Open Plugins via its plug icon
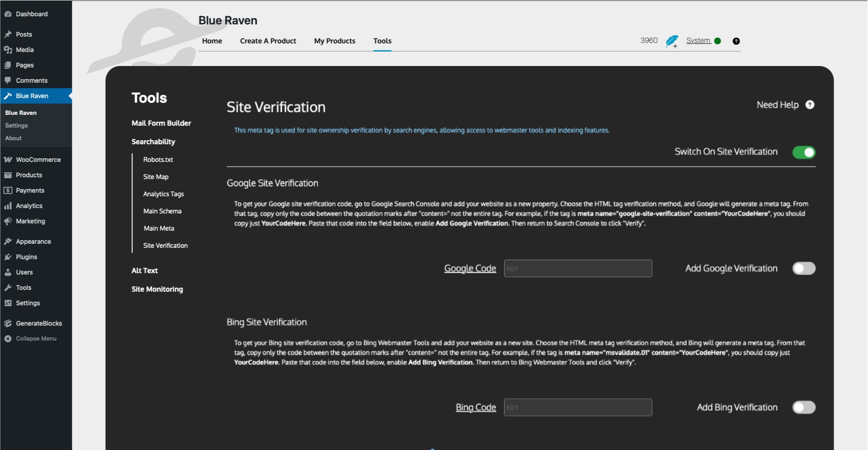The image size is (868, 450). [x=8, y=257]
